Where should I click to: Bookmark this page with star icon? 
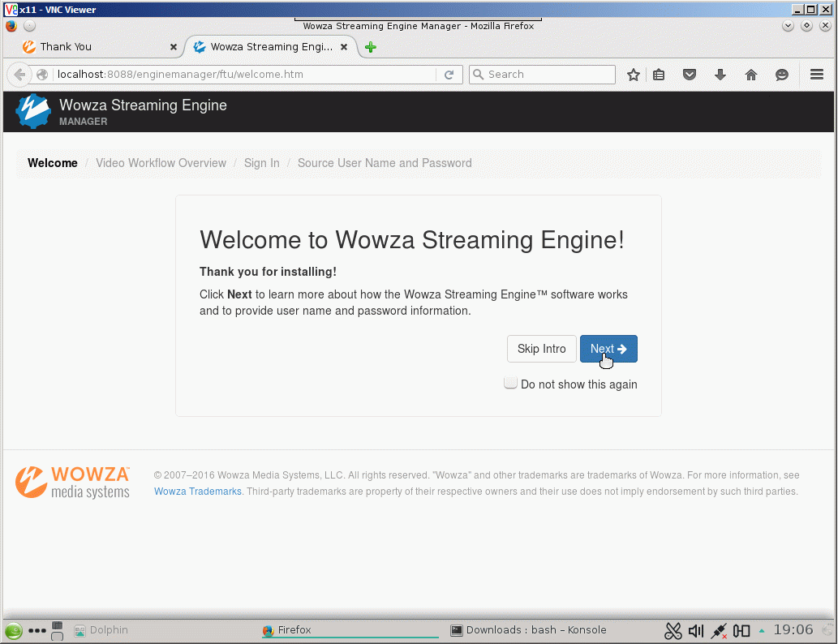[634, 75]
